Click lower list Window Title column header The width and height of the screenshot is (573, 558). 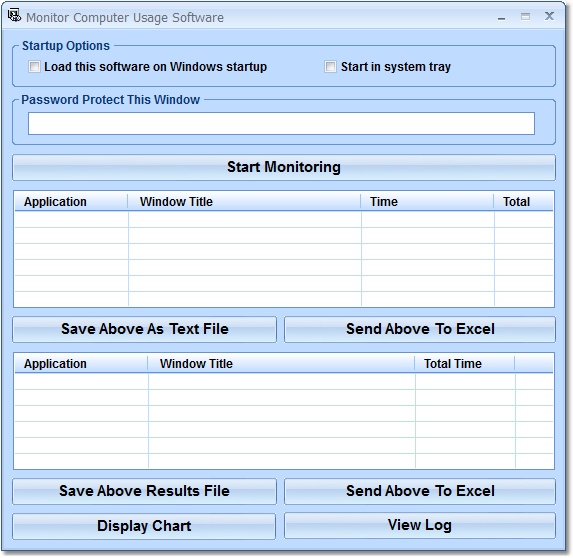[281, 364]
